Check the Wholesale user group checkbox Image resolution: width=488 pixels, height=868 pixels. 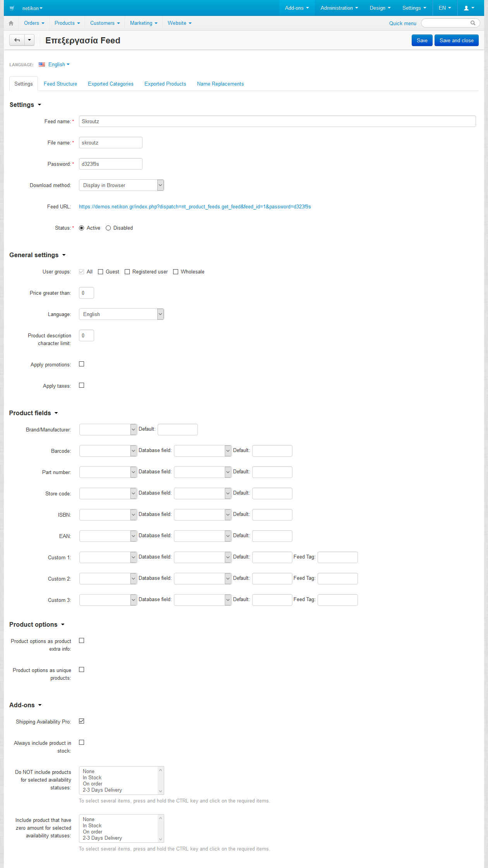[x=176, y=272]
